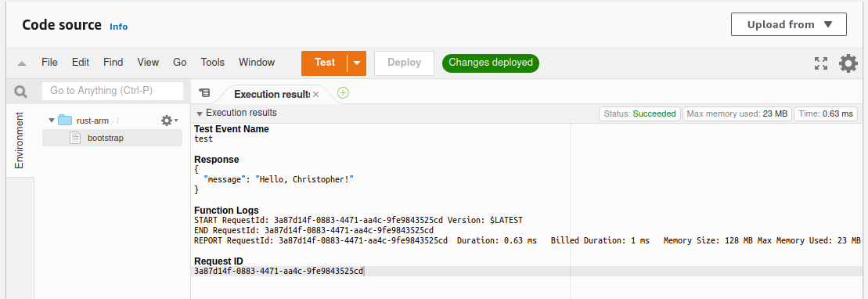Open the Go menu
This screenshot has width=868, height=299.
179,63
